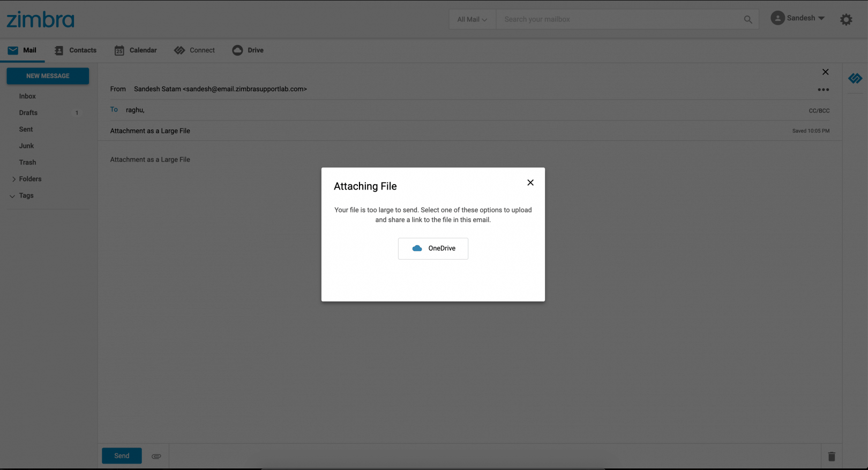Switch to the Contacts tab

coord(76,50)
